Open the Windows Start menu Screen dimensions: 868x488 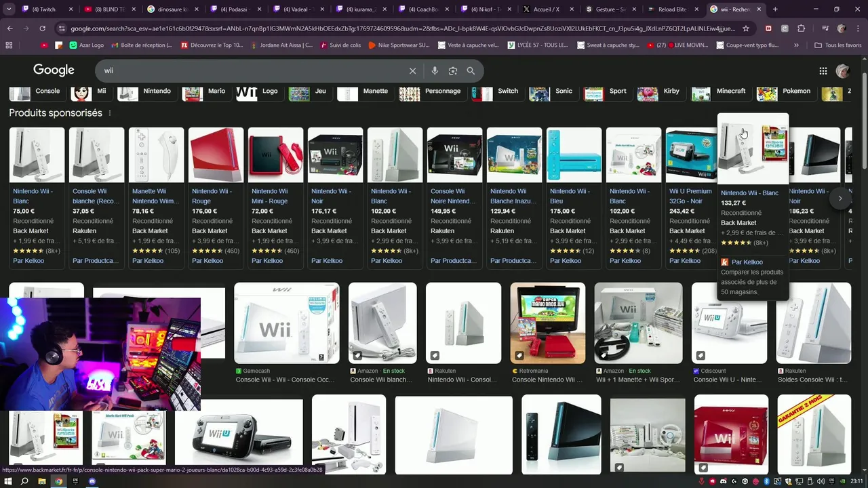(x=7, y=481)
